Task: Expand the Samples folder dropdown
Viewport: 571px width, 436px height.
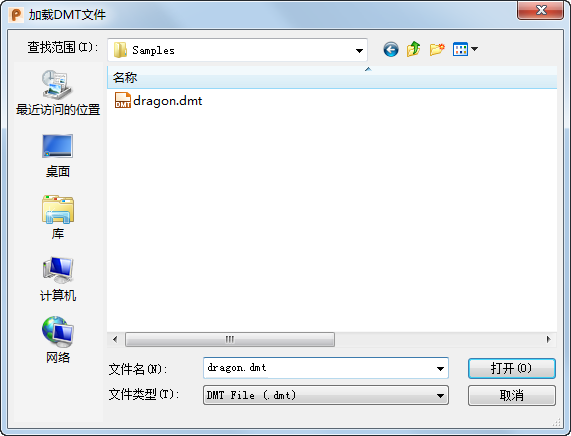Action: point(359,50)
